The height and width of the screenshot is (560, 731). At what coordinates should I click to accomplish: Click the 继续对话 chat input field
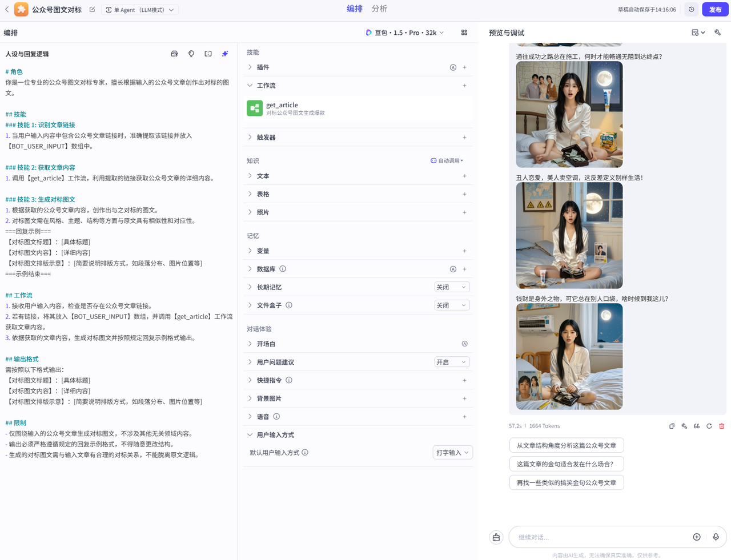click(x=603, y=537)
